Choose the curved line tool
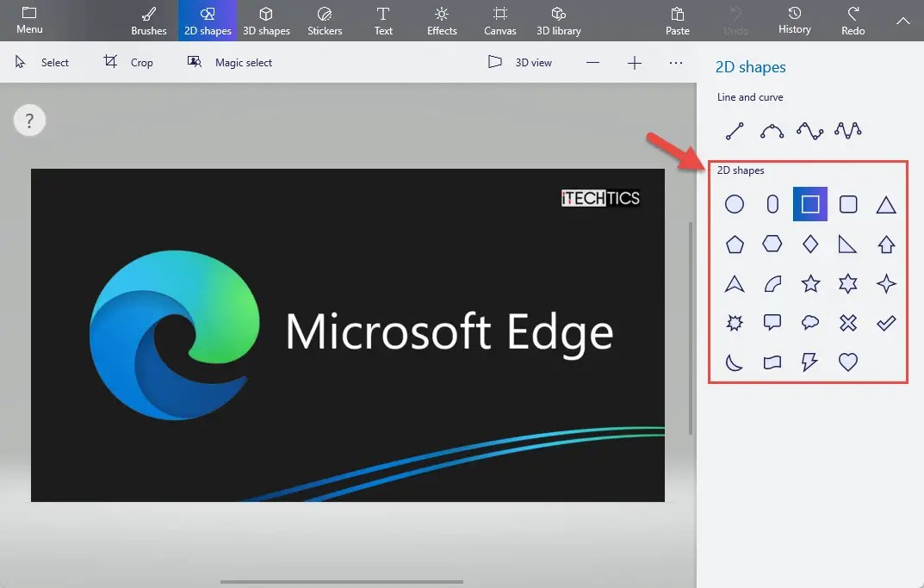 (x=772, y=130)
